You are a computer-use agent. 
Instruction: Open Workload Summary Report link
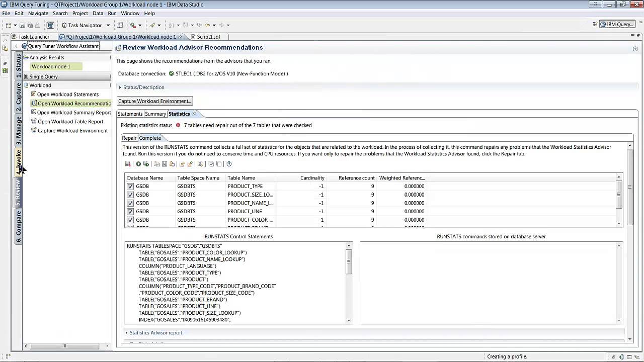point(74,113)
